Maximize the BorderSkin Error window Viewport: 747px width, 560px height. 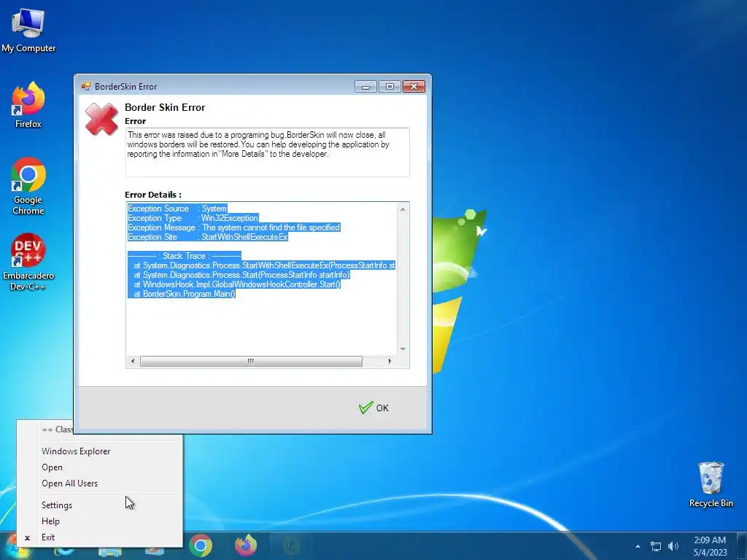(390, 87)
